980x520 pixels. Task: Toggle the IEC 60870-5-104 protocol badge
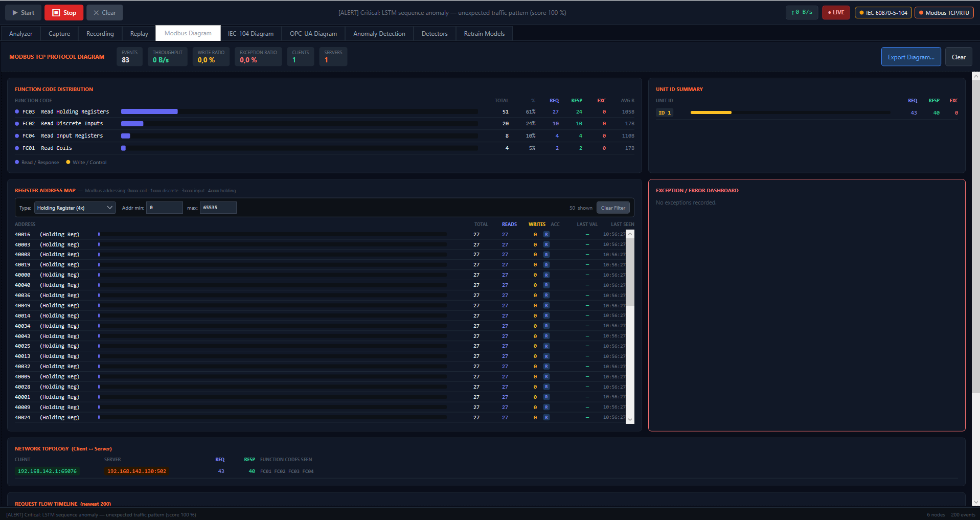(x=883, y=13)
